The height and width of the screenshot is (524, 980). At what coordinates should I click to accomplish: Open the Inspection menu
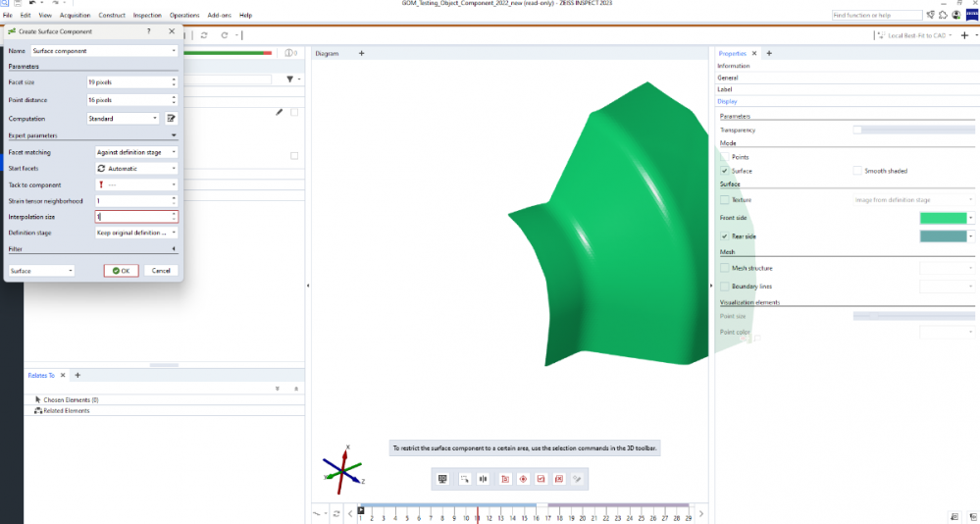click(x=147, y=16)
